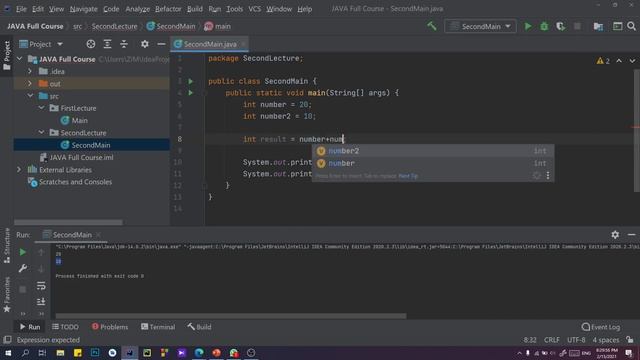Open Project Structure icon
Screen dimensions: 640x360
598,26
